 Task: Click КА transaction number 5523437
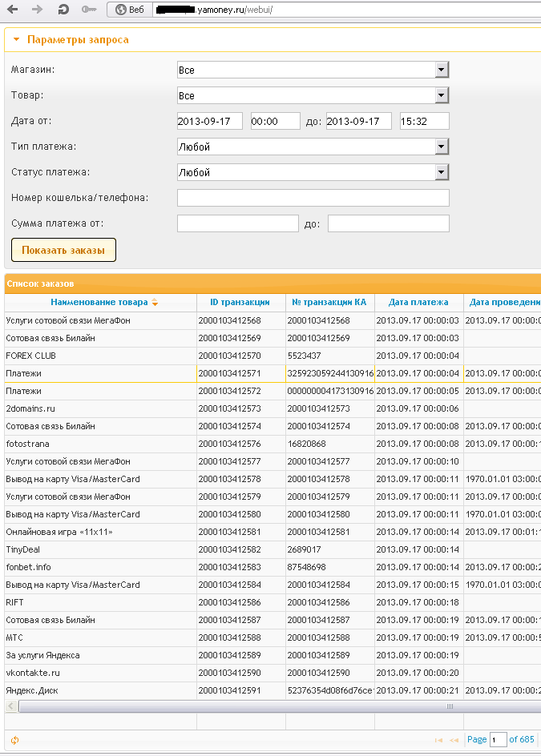304,356
